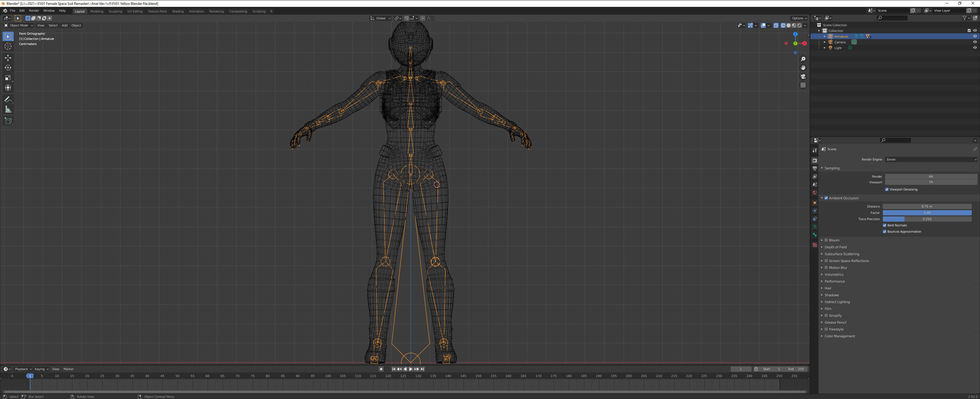Open the Render menu
The image size is (980, 399).
(34, 11)
